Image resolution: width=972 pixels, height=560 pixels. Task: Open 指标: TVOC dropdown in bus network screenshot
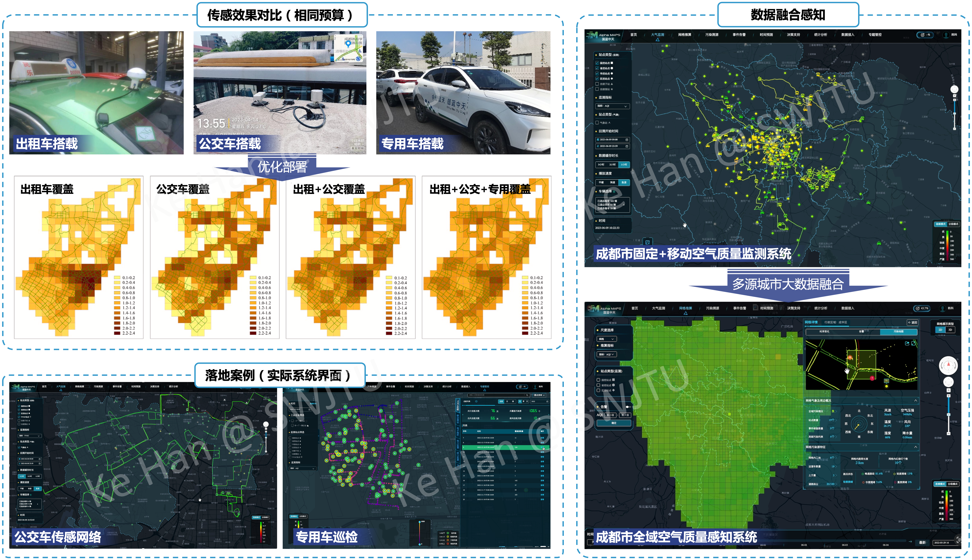point(30,436)
